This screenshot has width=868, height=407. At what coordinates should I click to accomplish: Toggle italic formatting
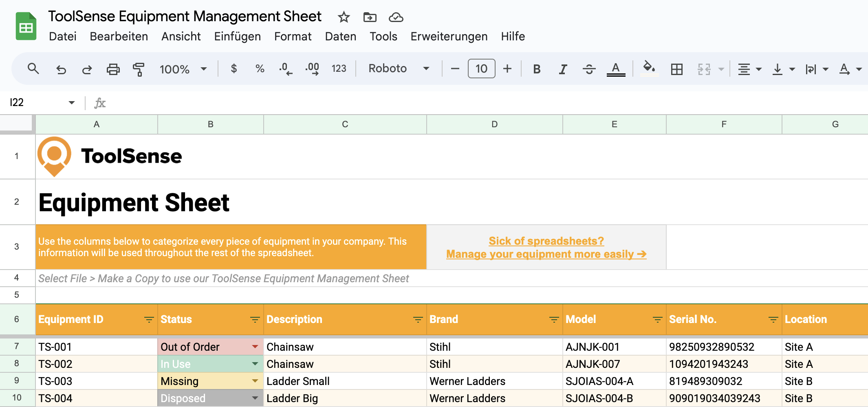pos(562,69)
